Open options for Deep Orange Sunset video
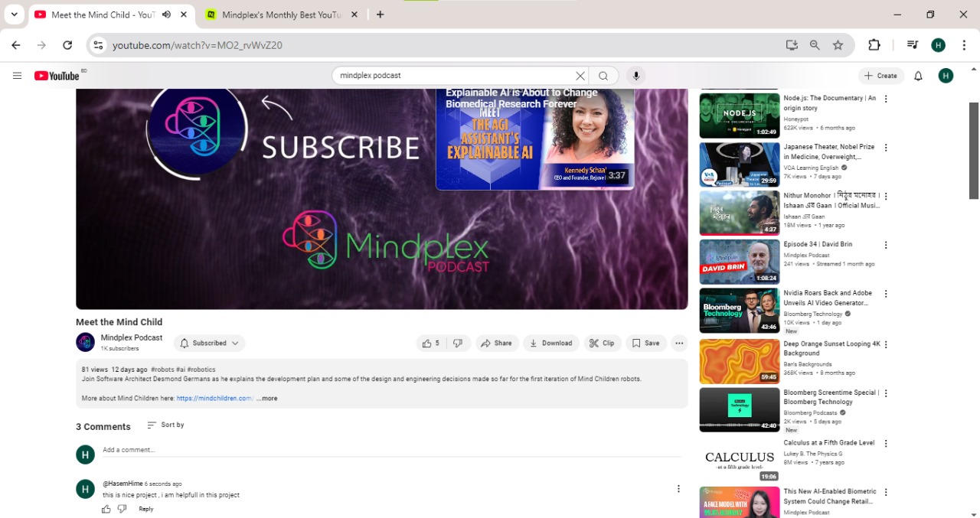The width and height of the screenshot is (980, 518). 886,344
